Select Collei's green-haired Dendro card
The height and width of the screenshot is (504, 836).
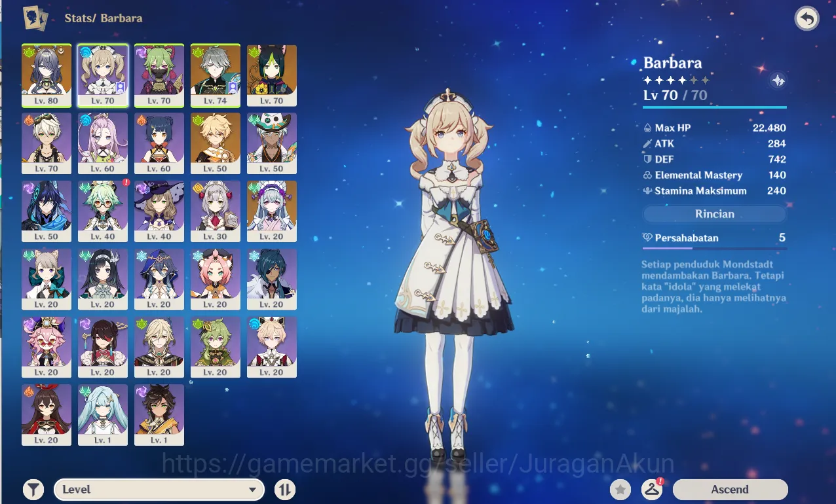click(x=216, y=348)
